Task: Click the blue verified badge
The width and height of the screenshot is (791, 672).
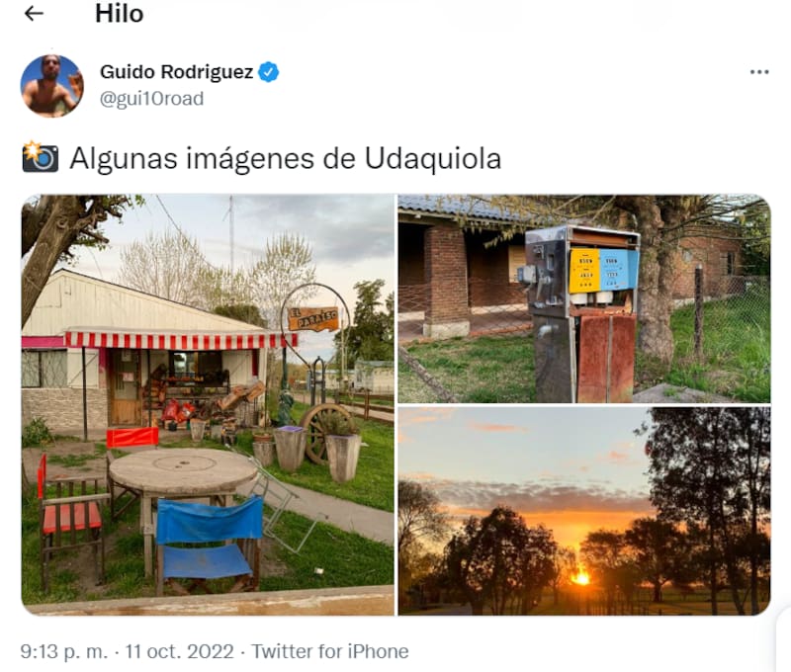Action: (x=268, y=72)
